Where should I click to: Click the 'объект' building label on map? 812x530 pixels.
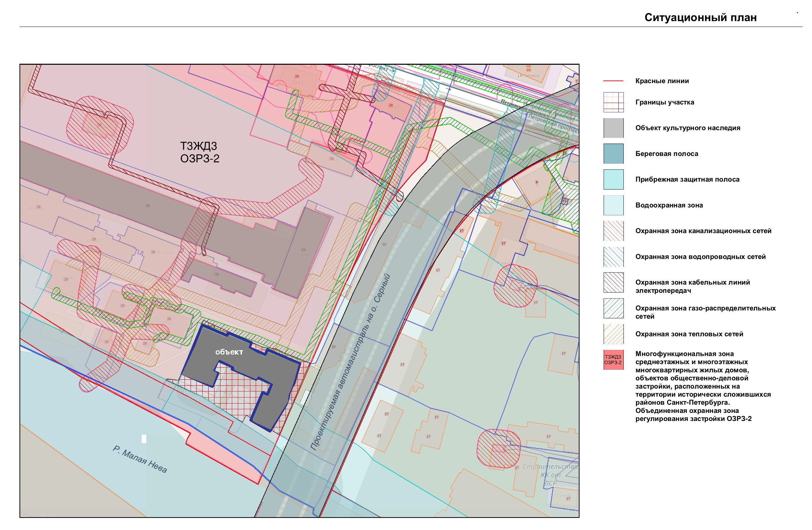(229, 352)
